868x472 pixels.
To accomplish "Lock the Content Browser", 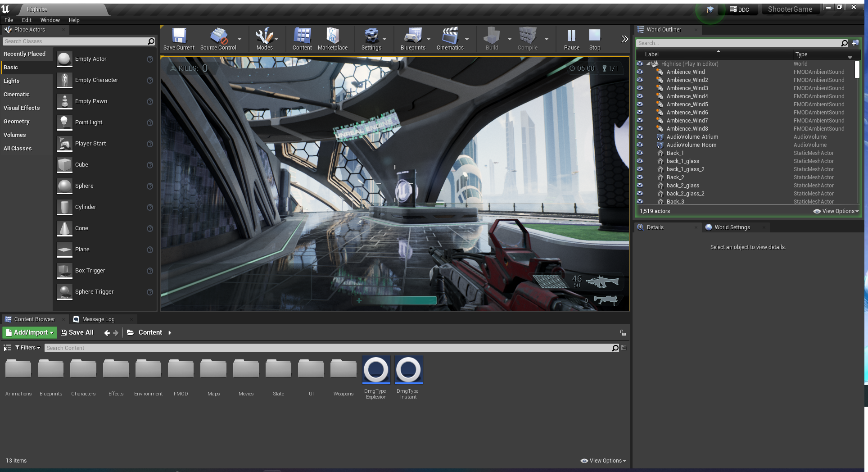I will click(623, 333).
